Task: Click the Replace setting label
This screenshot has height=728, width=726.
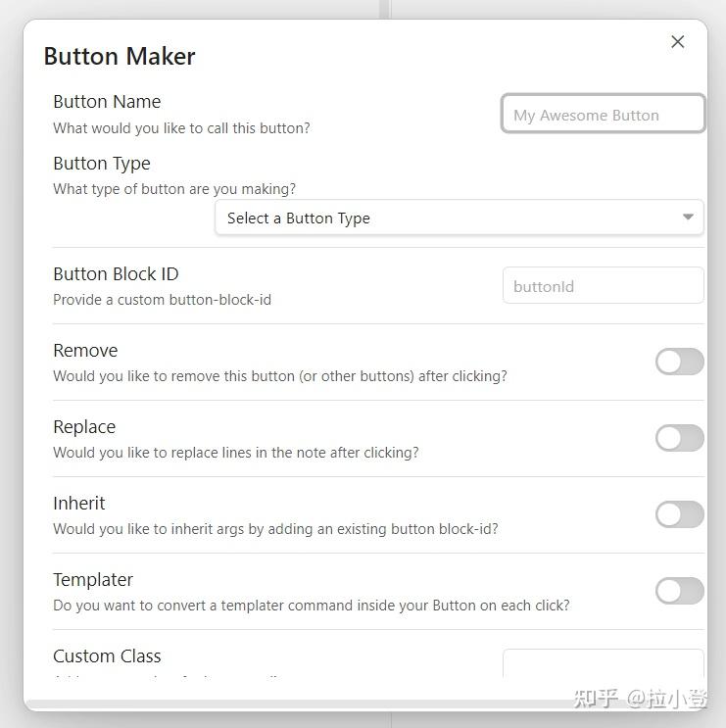Action: (x=84, y=427)
